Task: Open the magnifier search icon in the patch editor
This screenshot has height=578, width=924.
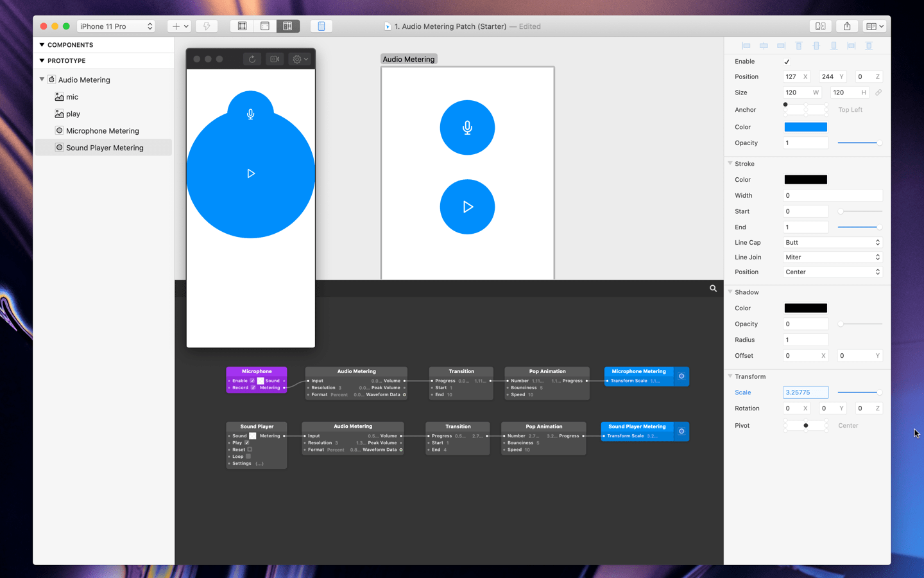Action: pos(713,288)
